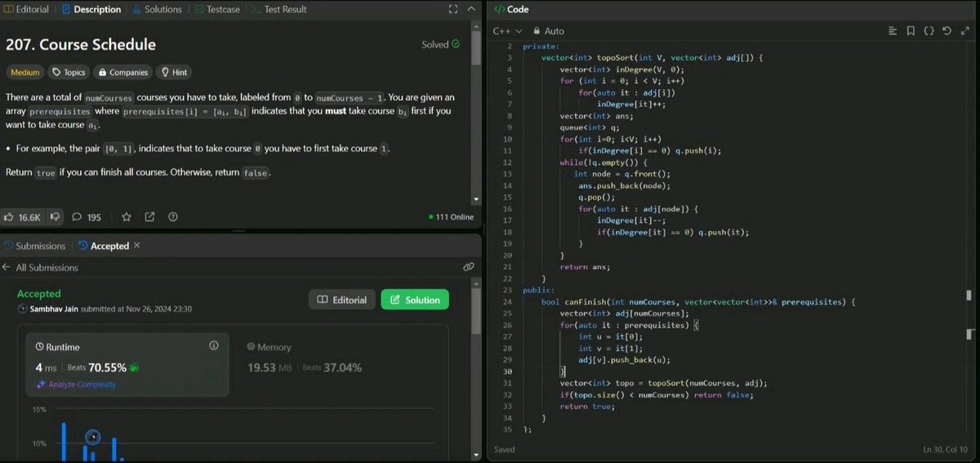The image size is (980, 463).
Task: Click line 24 canFinish function declaration
Action: pos(698,301)
